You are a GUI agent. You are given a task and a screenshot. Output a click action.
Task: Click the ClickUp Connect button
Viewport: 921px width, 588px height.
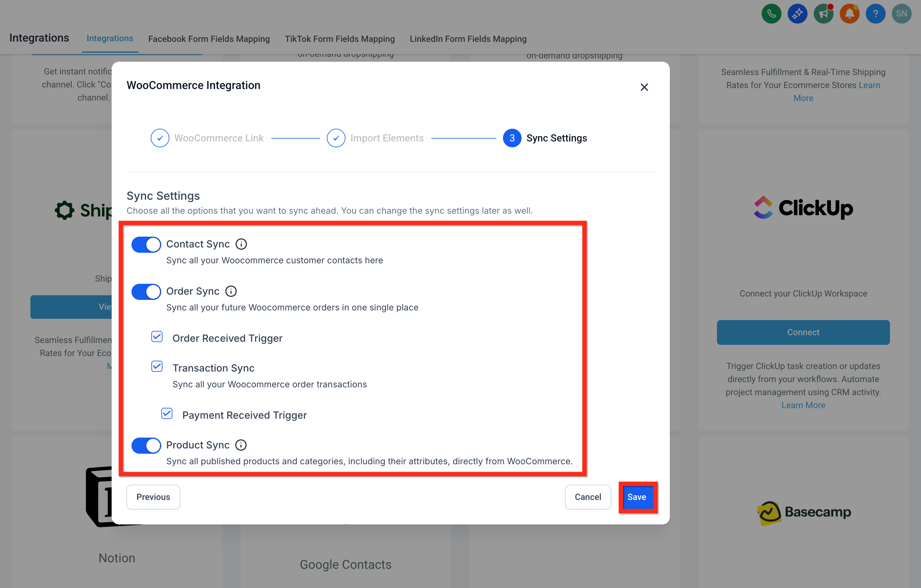click(x=803, y=332)
